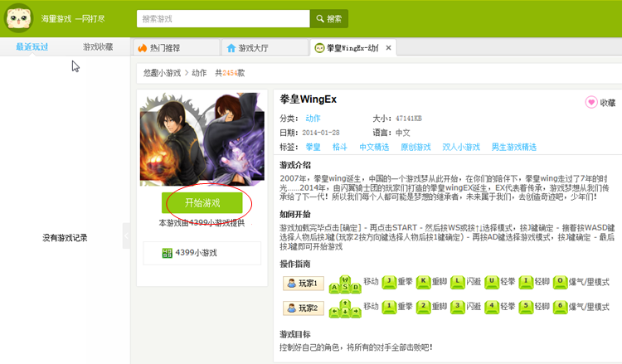
Task: Click the arrow keys icon for player 2
Action: [345, 308]
